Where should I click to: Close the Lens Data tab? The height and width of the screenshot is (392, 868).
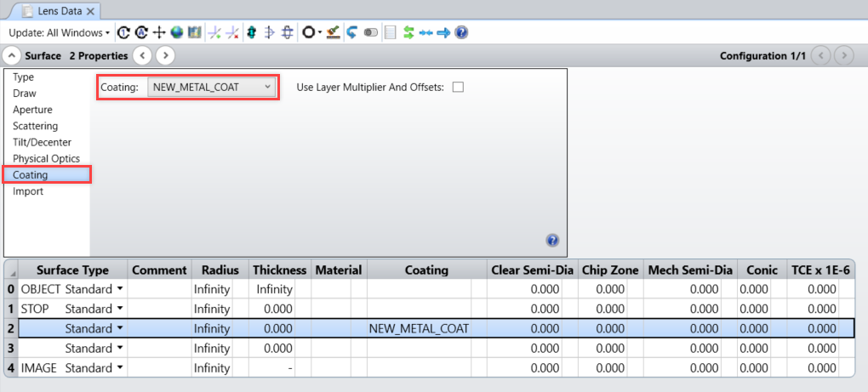90,11
